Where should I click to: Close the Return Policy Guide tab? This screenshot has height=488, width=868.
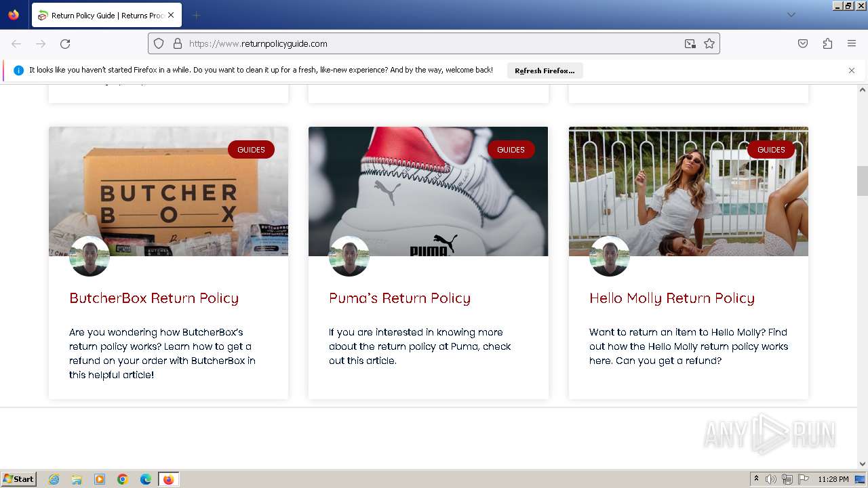click(x=171, y=15)
